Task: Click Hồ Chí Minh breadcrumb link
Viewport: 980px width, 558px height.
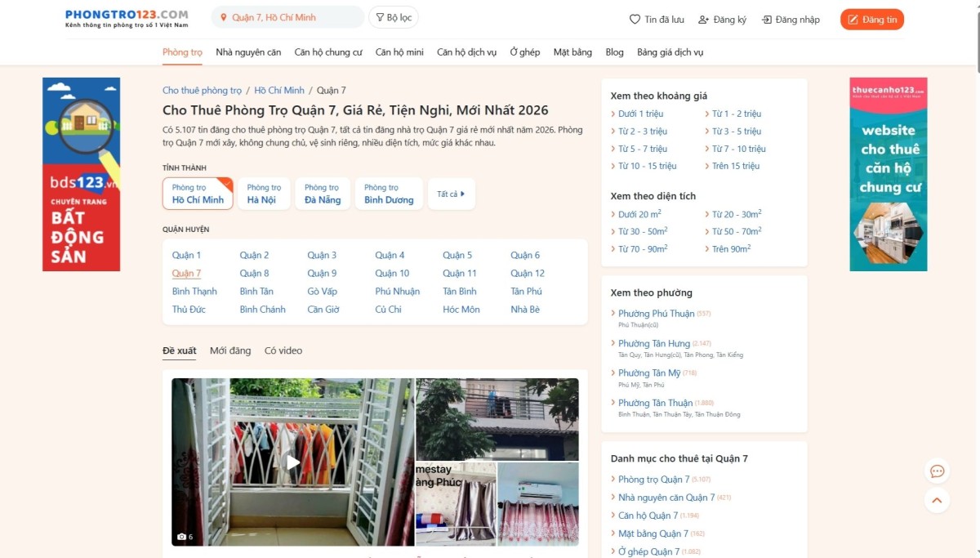Action: click(279, 91)
